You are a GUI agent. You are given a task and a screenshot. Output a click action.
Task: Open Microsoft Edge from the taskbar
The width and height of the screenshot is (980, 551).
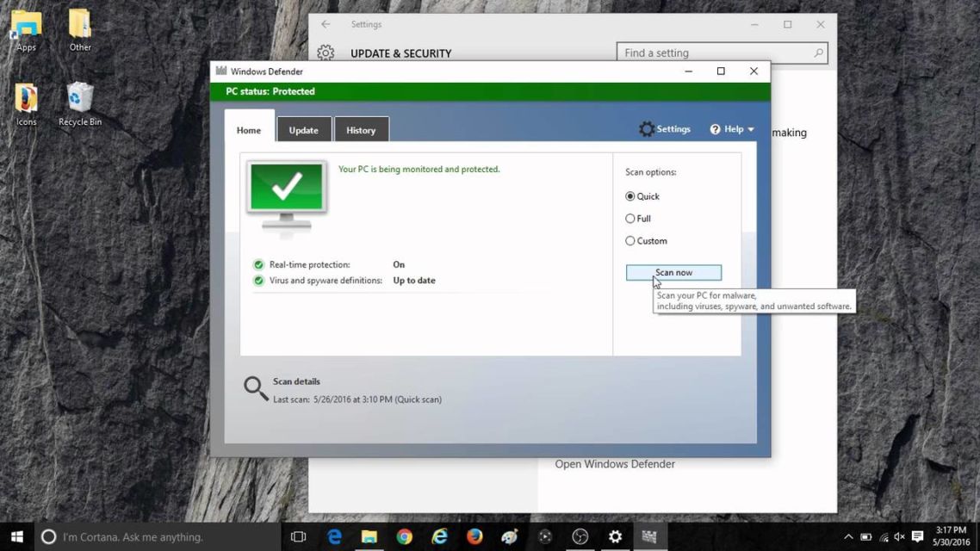point(334,536)
